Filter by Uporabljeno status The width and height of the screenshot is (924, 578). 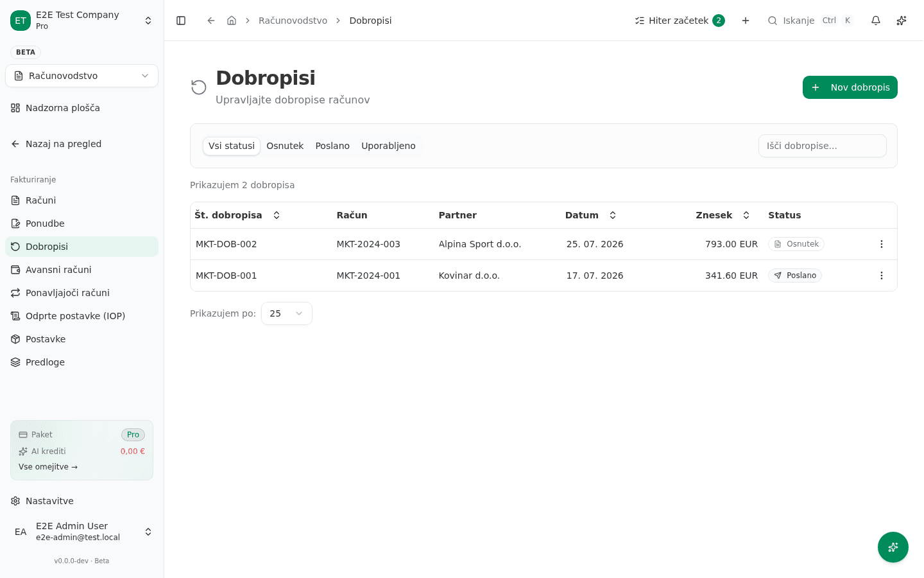coord(388,146)
